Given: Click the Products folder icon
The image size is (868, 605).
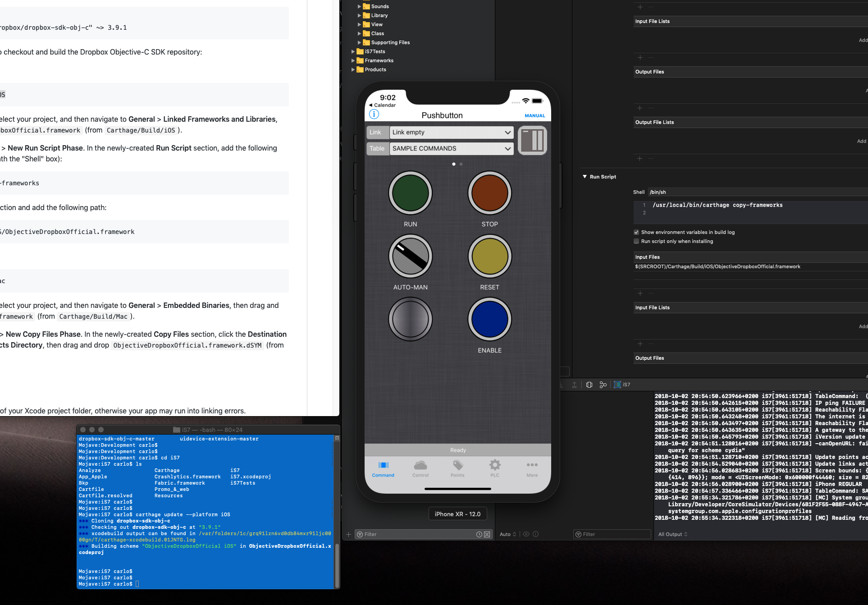Looking at the screenshot, I should [x=360, y=69].
